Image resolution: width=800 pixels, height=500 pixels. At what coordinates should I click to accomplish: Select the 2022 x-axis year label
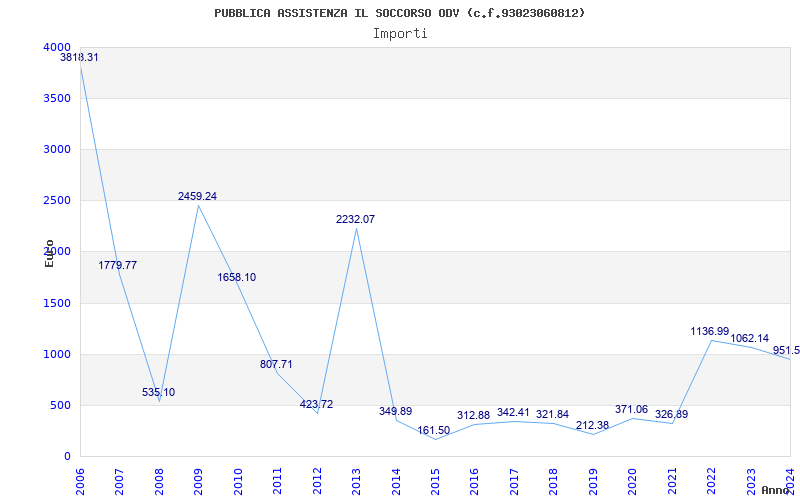point(711,481)
